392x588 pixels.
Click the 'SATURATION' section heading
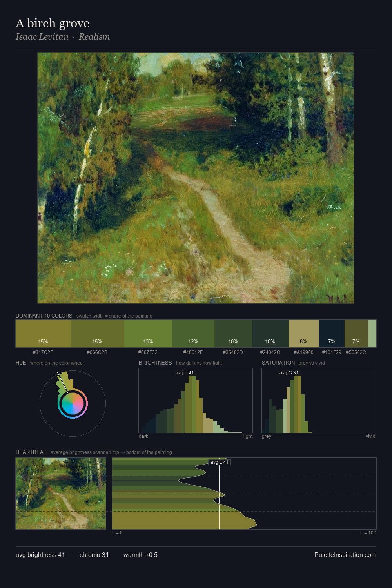(x=278, y=363)
